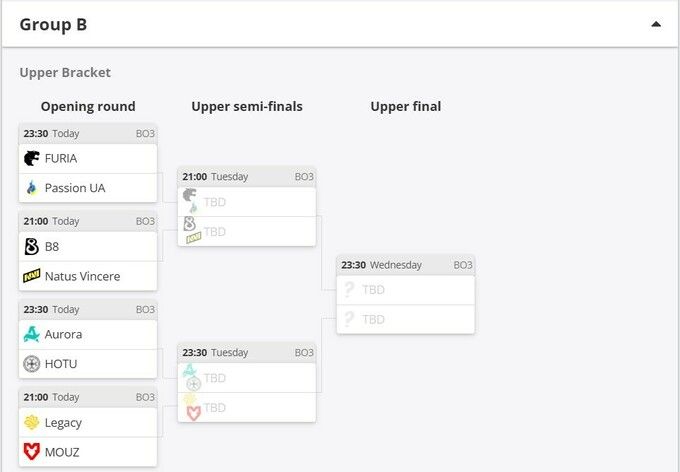Click the MOUZ red heart logo
The width and height of the screenshot is (680, 472).
(32, 452)
